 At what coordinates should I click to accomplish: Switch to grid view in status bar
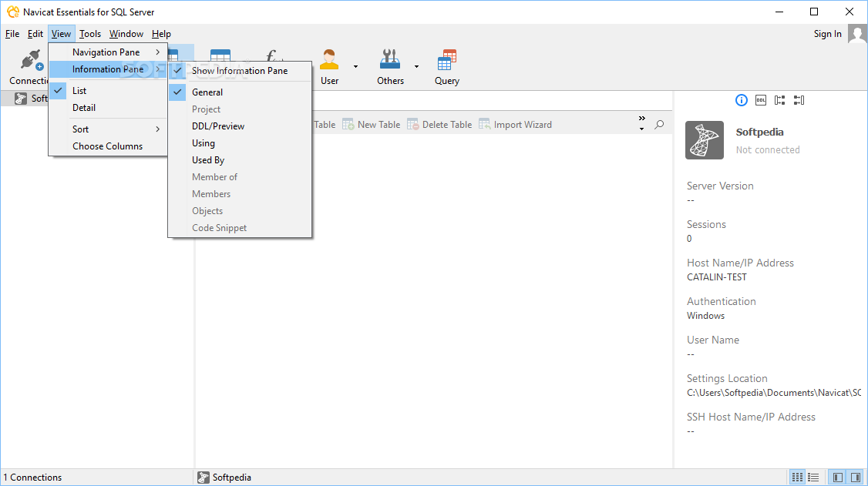[x=797, y=478]
